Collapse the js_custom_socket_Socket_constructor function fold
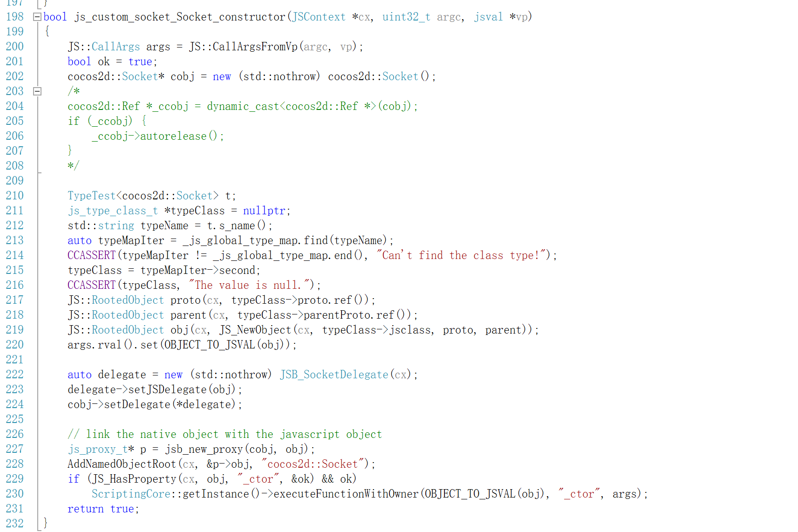 tap(37, 17)
